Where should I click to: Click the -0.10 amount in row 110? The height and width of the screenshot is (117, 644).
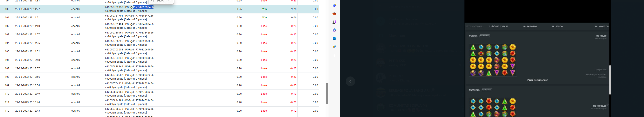point(293,94)
